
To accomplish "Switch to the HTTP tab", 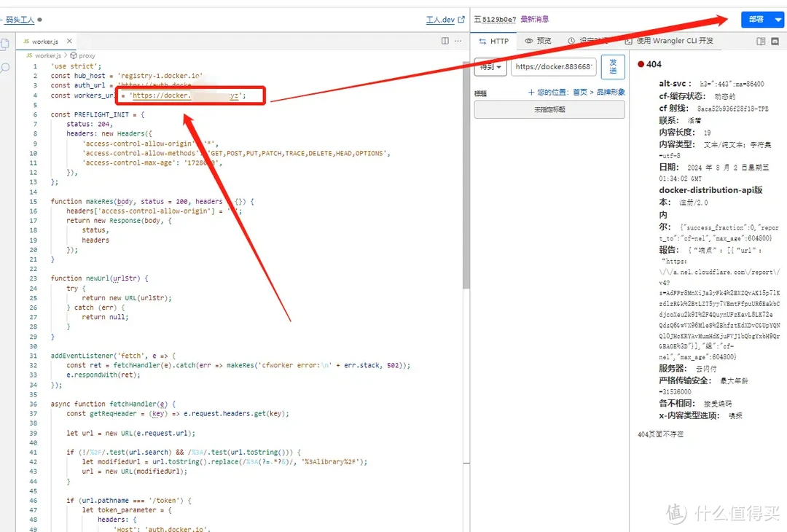I will coord(494,42).
